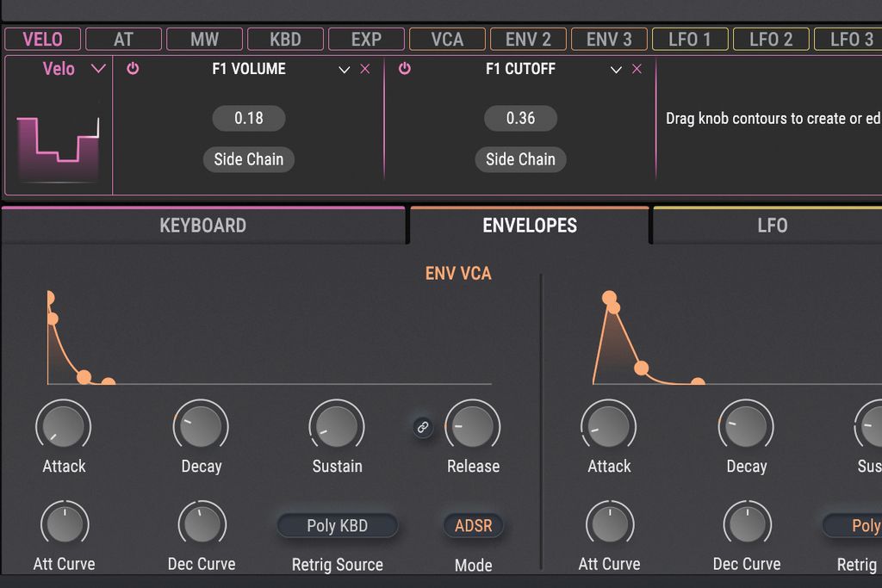Switch to the KEYBOARD tab

pyautogui.click(x=202, y=225)
